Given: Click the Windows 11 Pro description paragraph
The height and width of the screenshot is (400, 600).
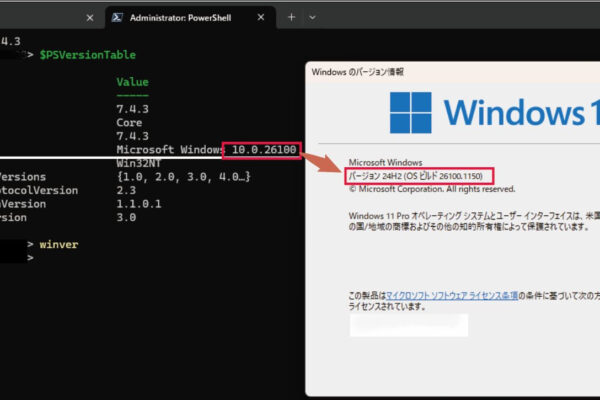Looking at the screenshot, I should click(x=474, y=221).
